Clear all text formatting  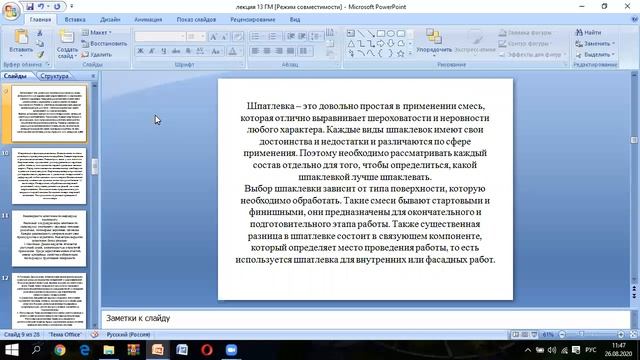point(238,37)
